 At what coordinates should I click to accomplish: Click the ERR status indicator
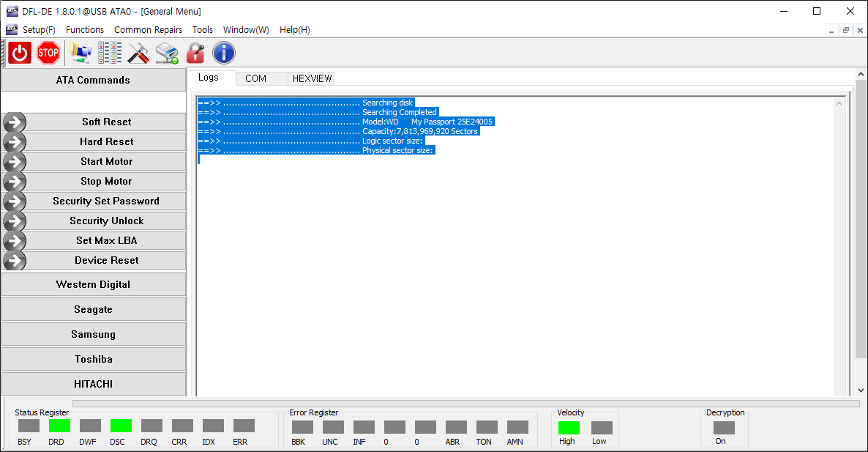(x=244, y=426)
